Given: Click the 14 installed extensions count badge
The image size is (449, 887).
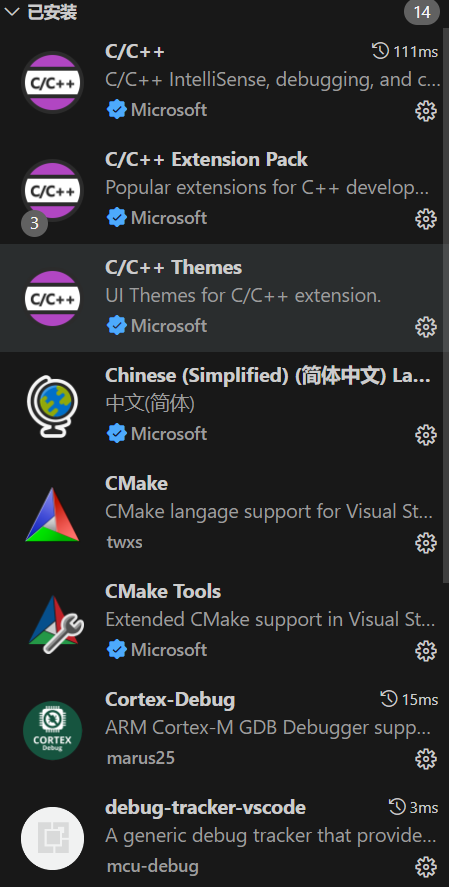Looking at the screenshot, I should coord(422,12).
